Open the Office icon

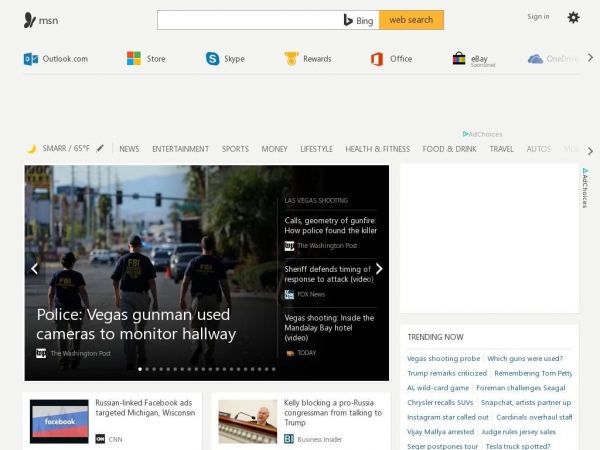click(377, 59)
